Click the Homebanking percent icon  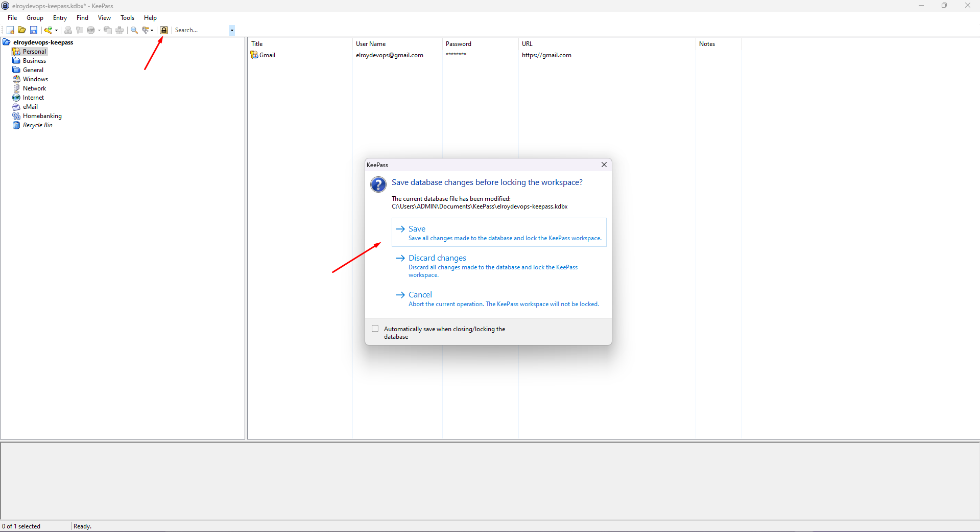(16, 116)
